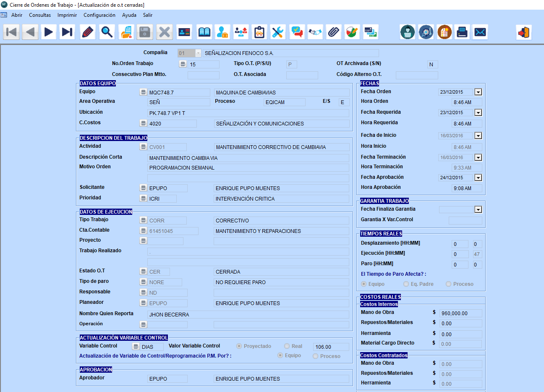Go to the next record arrow
This screenshot has width=544, height=392.
pyautogui.click(x=49, y=32)
